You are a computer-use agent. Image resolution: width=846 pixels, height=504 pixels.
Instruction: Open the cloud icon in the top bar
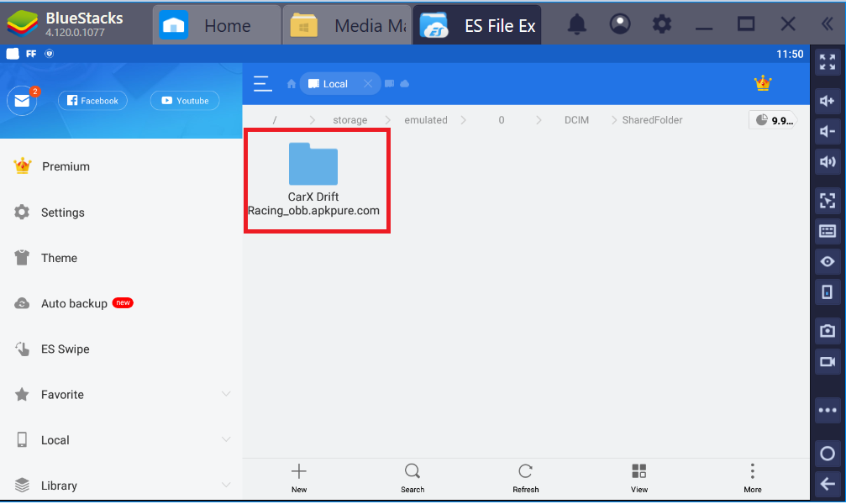(x=405, y=84)
